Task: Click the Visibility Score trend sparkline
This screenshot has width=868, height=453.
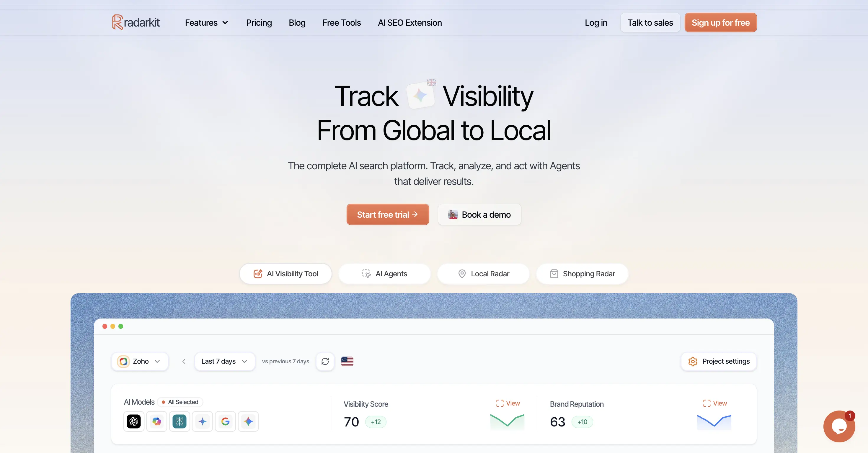Action: click(x=508, y=422)
